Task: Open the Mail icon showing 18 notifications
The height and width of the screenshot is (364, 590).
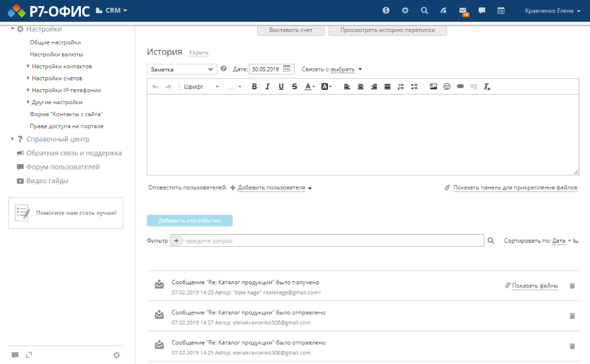Action: 463,10
